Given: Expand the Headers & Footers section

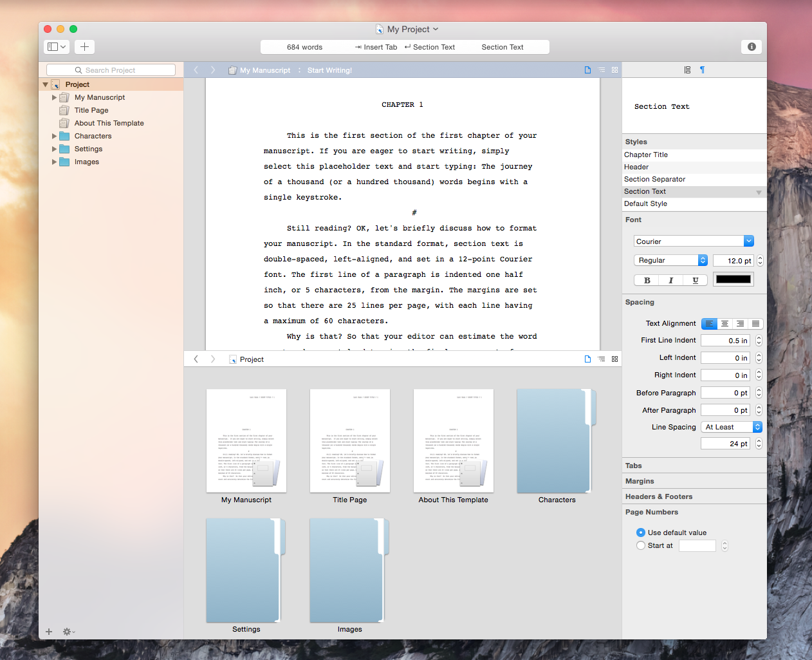Looking at the screenshot, I should coord(659,496).
